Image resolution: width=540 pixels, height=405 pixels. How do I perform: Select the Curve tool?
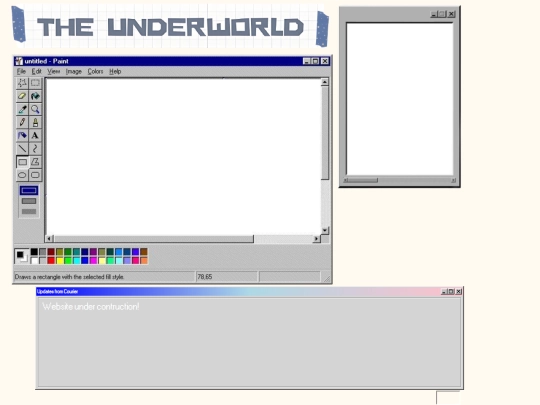(35, 148)
